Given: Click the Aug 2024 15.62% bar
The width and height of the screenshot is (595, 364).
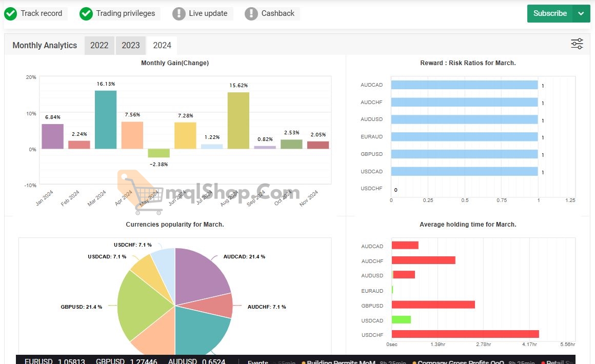Looking at the screenshot, I should pyautogui.click(x=239, y=121).
